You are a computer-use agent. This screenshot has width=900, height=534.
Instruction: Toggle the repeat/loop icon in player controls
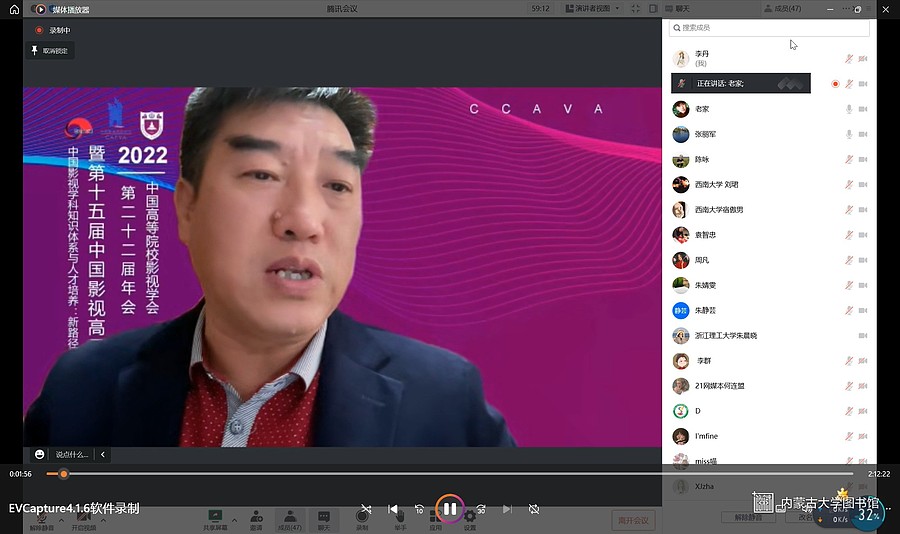tap(534, 509)
